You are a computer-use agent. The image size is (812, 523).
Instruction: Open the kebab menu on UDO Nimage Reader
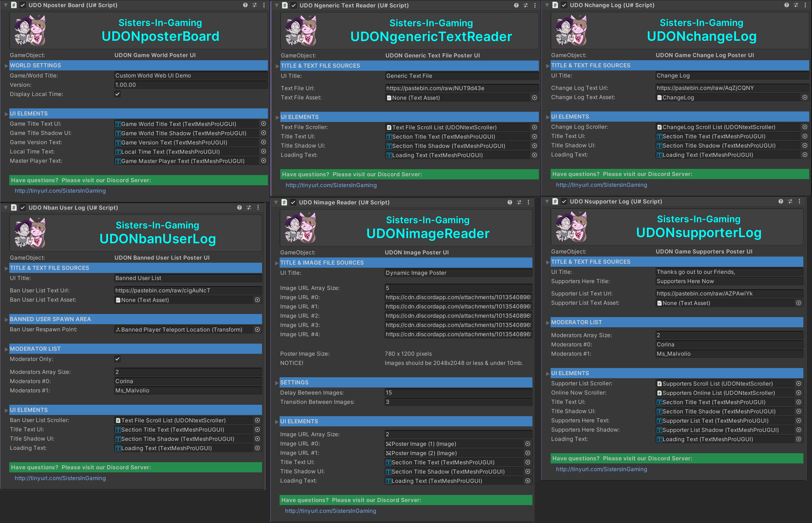coord(529,202)
